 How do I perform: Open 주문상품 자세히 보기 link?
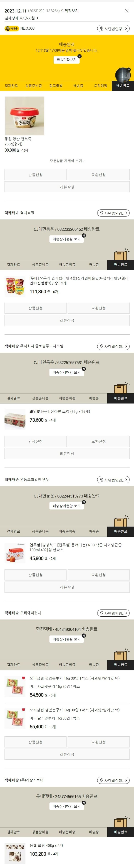[x=67, y=161]
